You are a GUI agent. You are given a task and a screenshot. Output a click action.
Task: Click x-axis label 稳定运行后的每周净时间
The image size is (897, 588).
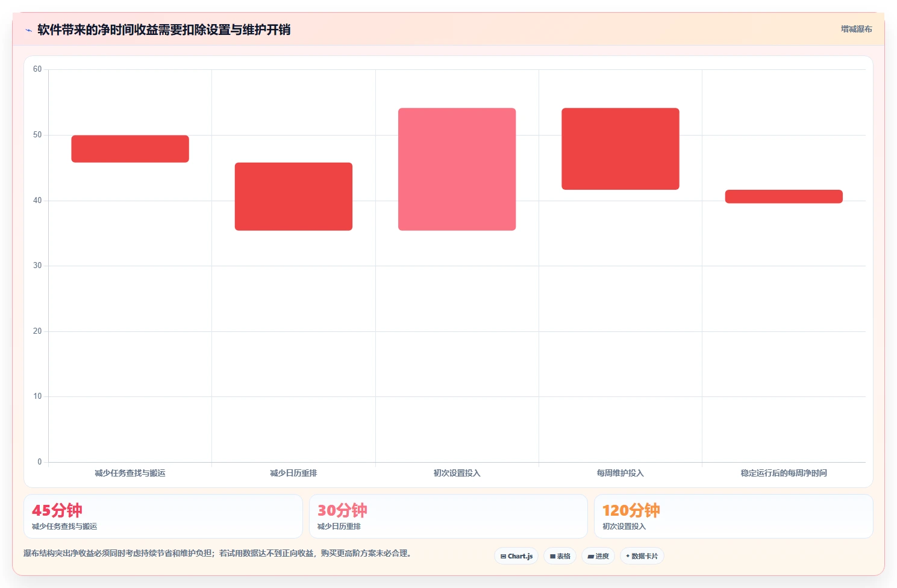(x=784, y=473)
